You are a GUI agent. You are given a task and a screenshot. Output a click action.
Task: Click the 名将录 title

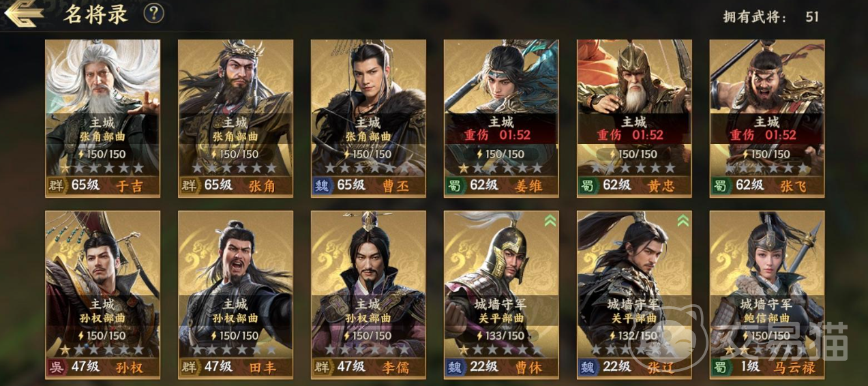coord(95,14)
